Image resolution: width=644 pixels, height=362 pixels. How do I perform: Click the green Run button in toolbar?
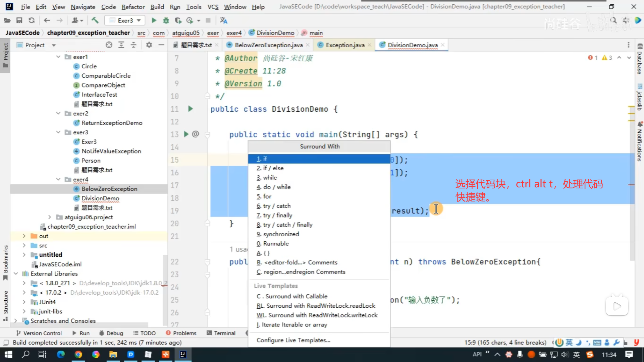coord(154,20)
